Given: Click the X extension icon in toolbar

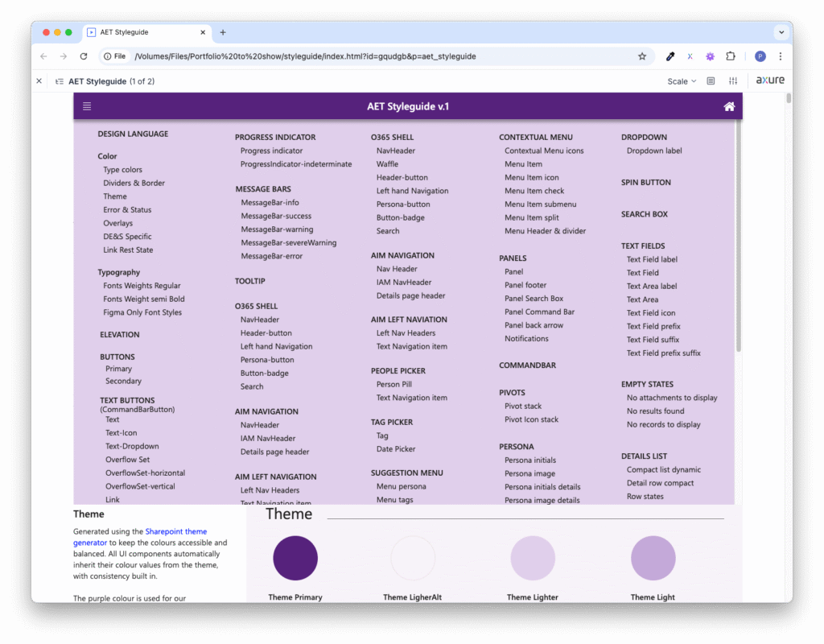Looking at the screenshot, I should 690,56.
